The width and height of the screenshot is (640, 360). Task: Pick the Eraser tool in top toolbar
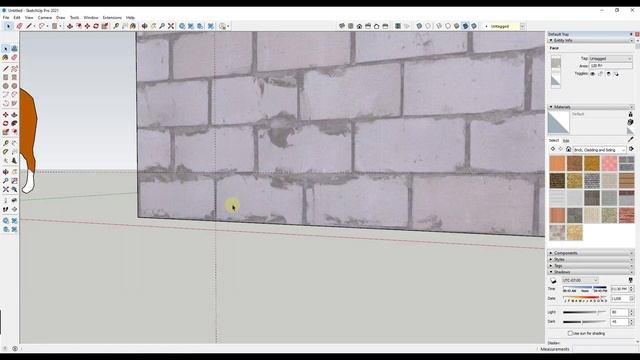point(19,26)
